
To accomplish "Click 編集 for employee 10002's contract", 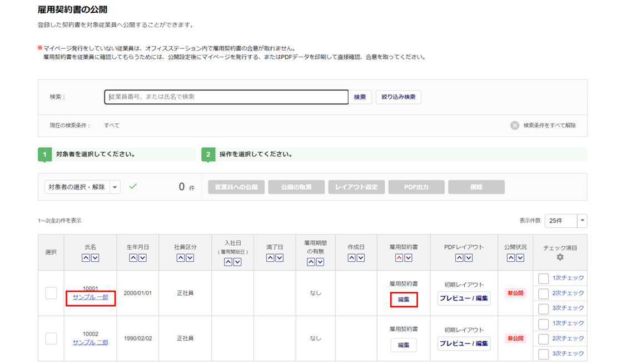I will [404, 345].
